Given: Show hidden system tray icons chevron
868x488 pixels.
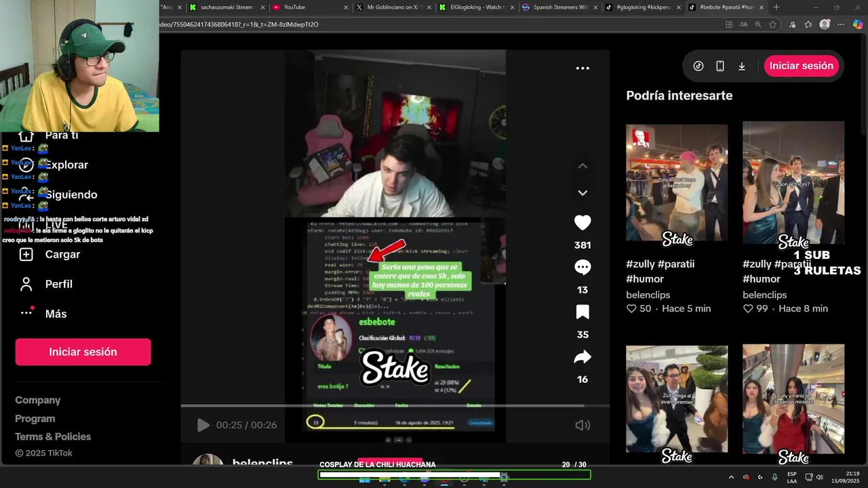Looking at the screenshot, I should (x=731, y=477).
